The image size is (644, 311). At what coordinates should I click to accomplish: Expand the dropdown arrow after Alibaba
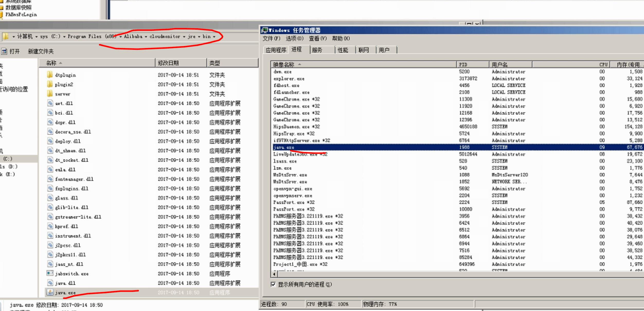(x=146, y=37)
